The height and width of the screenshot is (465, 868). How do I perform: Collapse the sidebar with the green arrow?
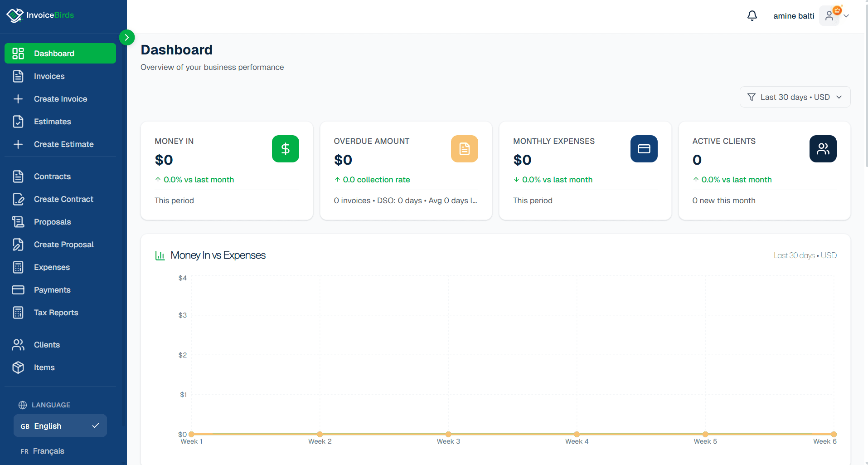[x=127, y=37]
